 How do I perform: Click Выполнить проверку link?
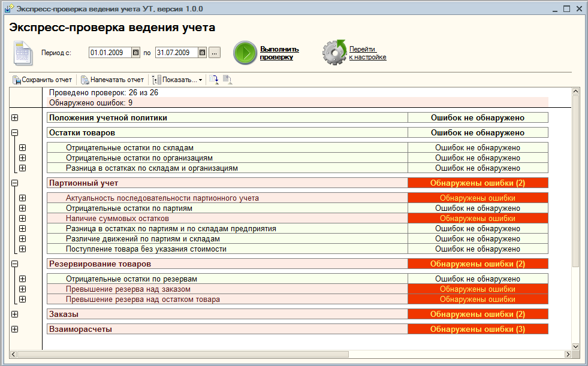pyautogui.click(x=279, y=53)
